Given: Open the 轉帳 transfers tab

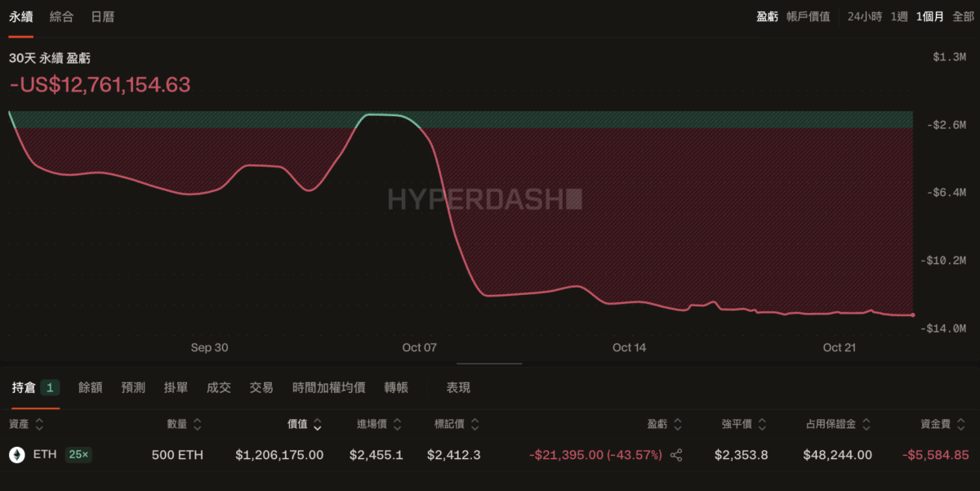Looking at the screenshot, I should tap(396, 388).
